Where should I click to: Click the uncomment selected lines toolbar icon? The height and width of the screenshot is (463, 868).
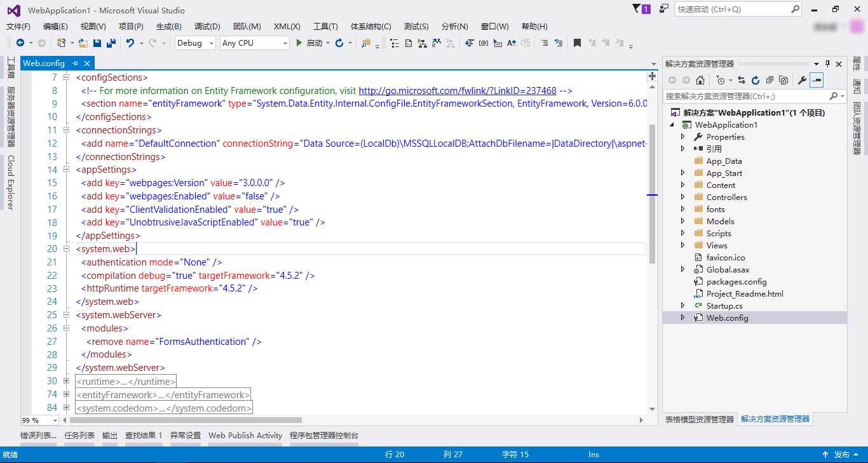559,43
